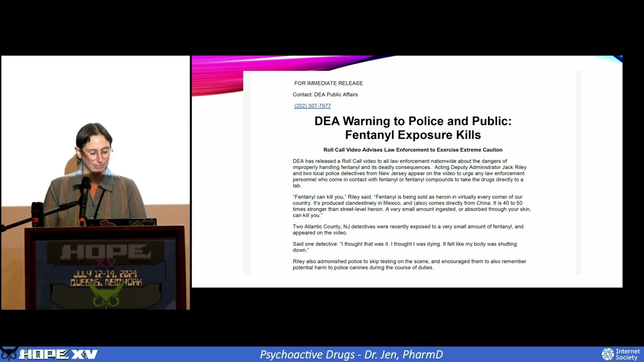Select the speaker video thumbnail
This screenshot has height=362, width=644.
click(x=95, y=183)
